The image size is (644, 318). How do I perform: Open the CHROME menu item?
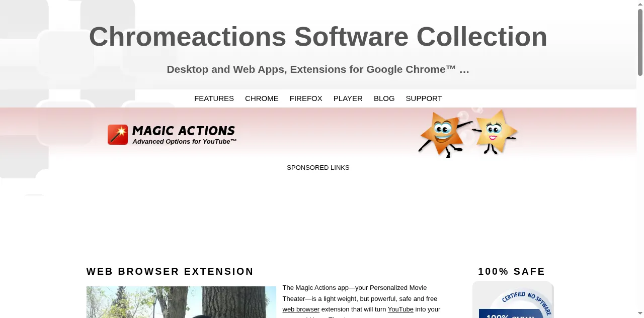(262, 98)
